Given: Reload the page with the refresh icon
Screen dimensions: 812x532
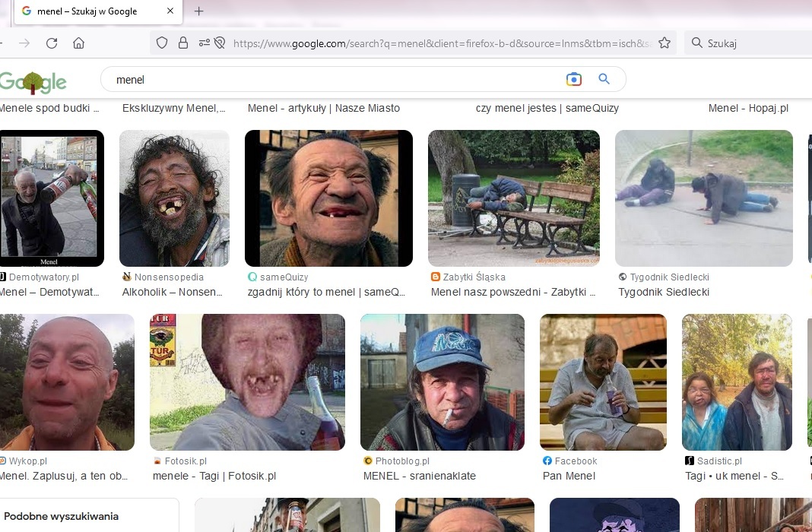Looking at the screenshot, I should [x=52, y=43].
